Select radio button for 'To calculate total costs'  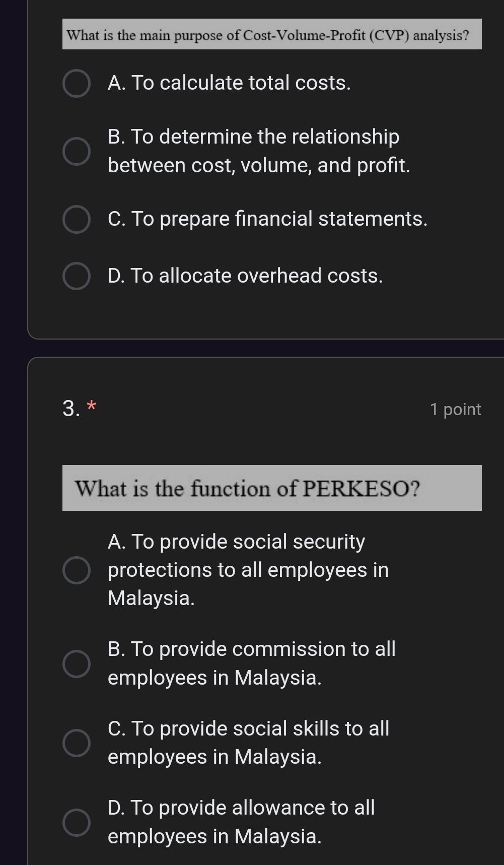tap(77, 84)
